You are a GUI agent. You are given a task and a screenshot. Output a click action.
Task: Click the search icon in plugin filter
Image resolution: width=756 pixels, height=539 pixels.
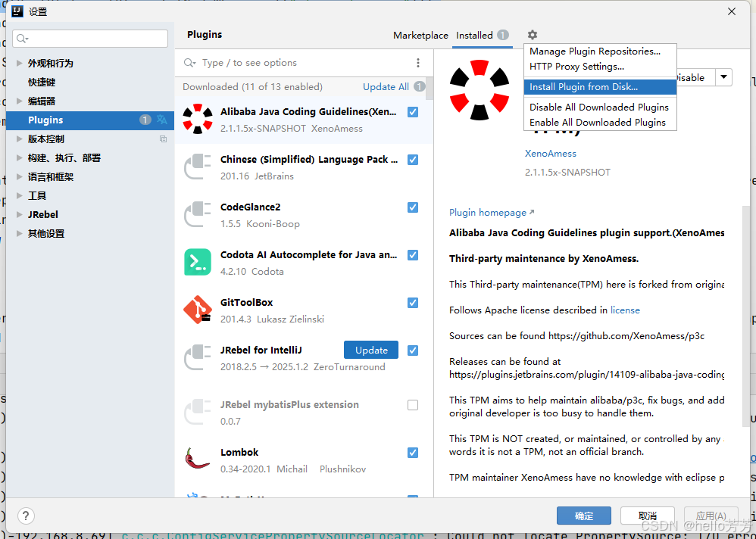pyautogui.click(x=189, y=63)
